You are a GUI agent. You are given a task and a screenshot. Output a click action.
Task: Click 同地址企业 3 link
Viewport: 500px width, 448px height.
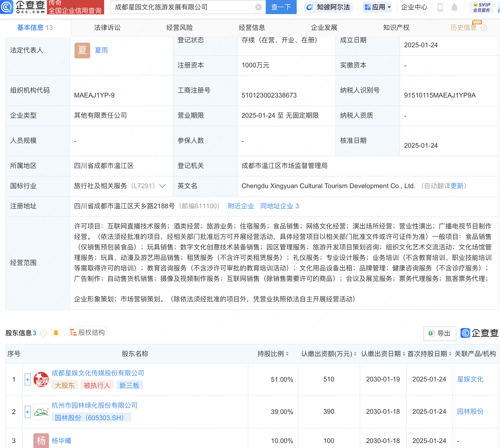(x=280, y=206)
